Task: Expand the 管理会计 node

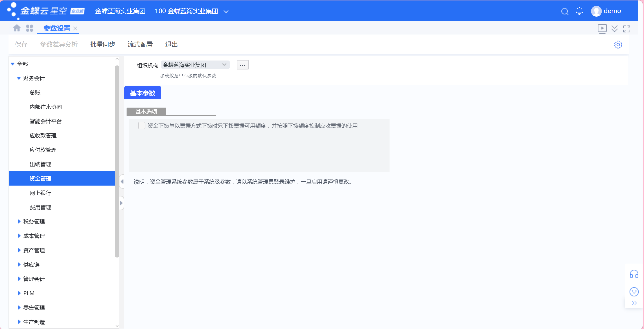Action: click(x=19, y=279)
